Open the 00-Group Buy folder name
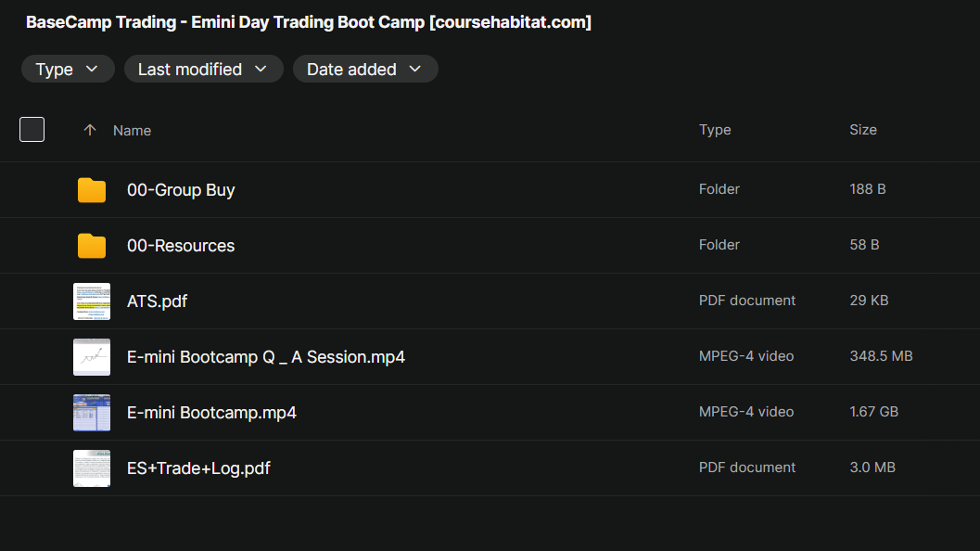This screenshot has height=551, width=980. pos(181,190)
